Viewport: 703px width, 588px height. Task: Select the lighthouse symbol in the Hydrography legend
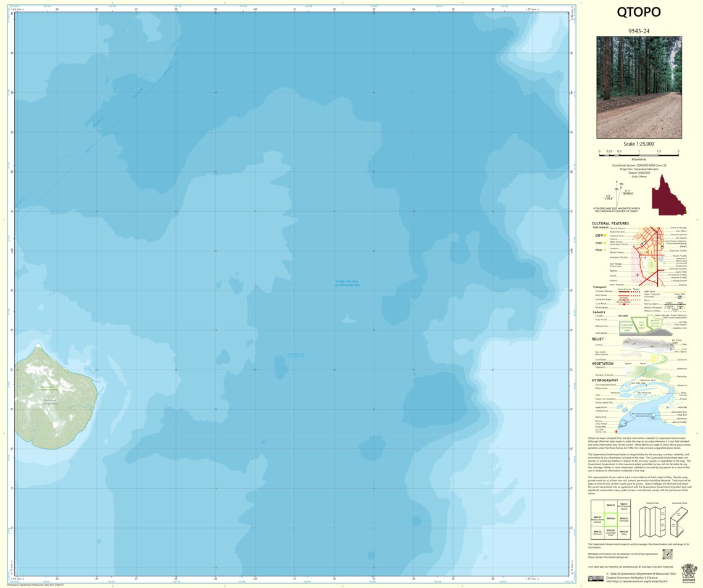pyautogui.click(x=653, y=417)
